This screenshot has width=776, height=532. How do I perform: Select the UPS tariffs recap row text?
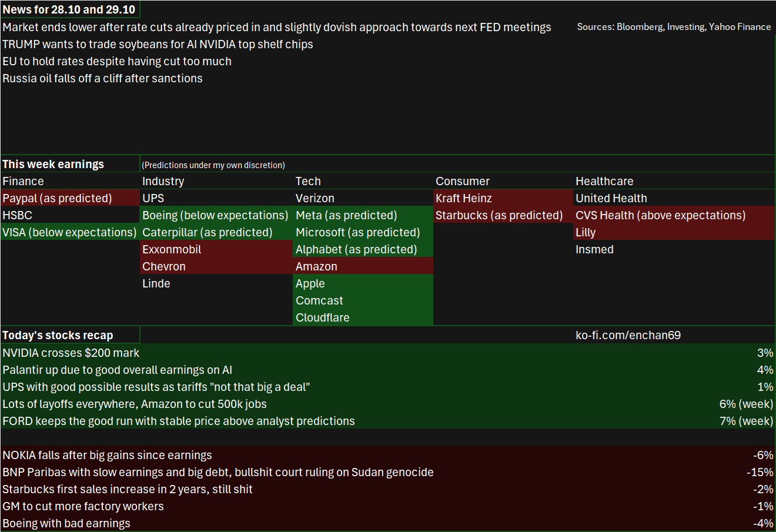156,387
